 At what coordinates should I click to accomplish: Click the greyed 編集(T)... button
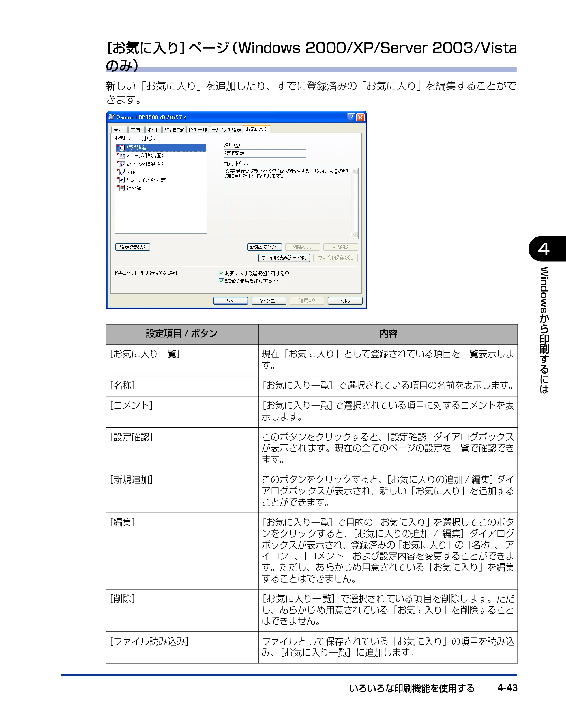pyautogui.click(x=302, y=247)
